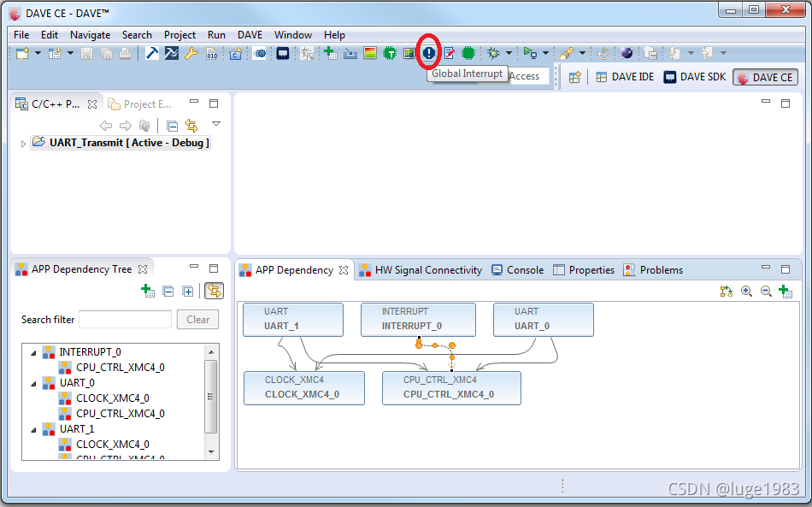Click the green chip T icon
The width and height of the screenshot is (812, 507).
coord(390,53)
